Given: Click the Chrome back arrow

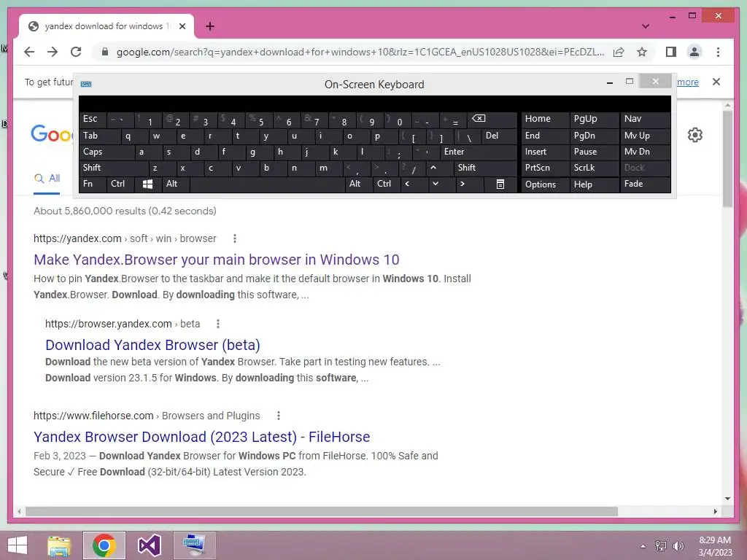Looking at the screenshot, I should [x=29, y=52].
